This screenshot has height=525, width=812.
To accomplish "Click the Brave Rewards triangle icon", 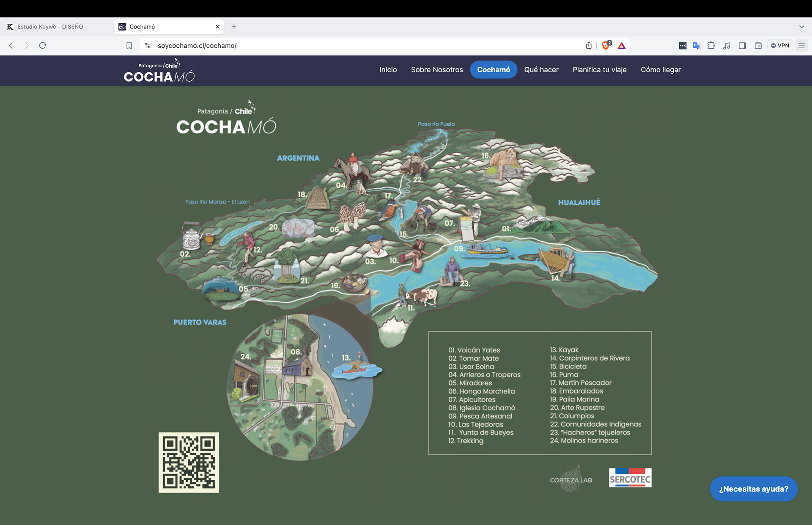I will (622, 46).
